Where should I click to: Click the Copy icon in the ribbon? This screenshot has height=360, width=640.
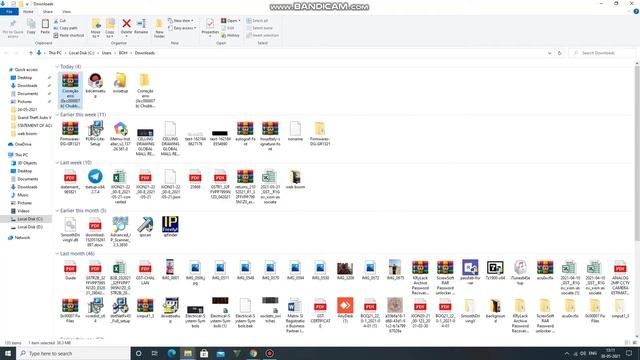(31, 24)
